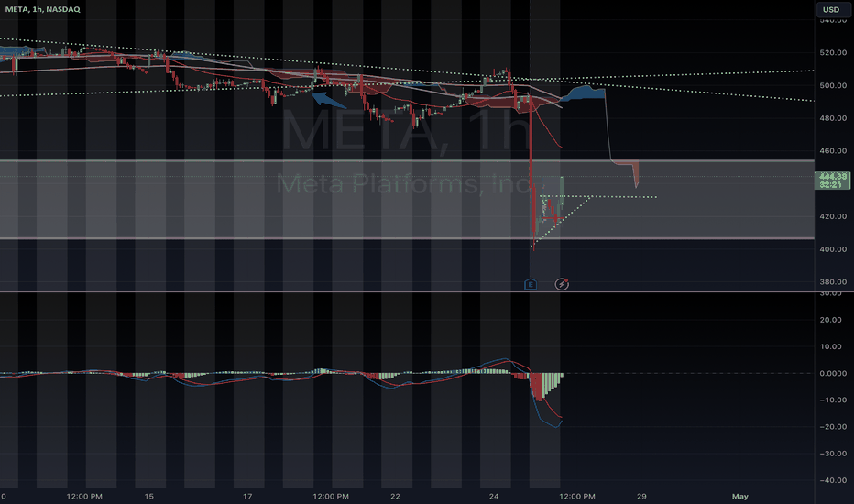Click the 29 date label on time axis
Viewport: 854px width, 504px height.
pos(641,497)
